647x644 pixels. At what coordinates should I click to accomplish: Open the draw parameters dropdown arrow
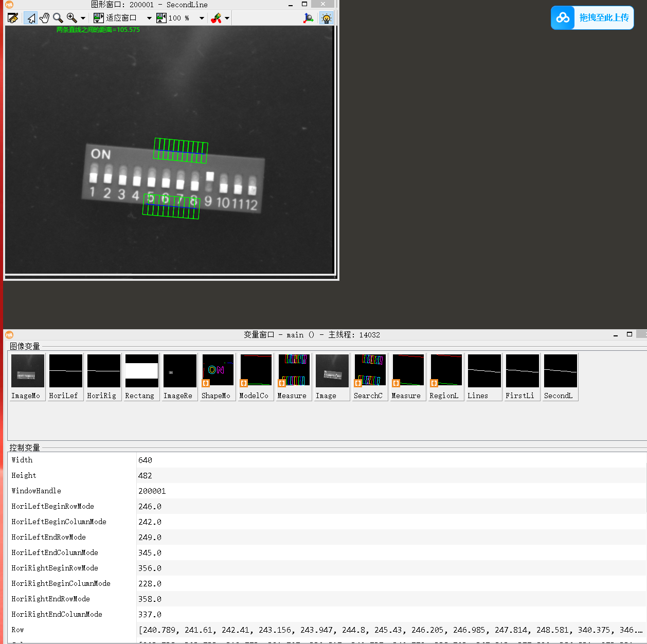coord(227,18)
